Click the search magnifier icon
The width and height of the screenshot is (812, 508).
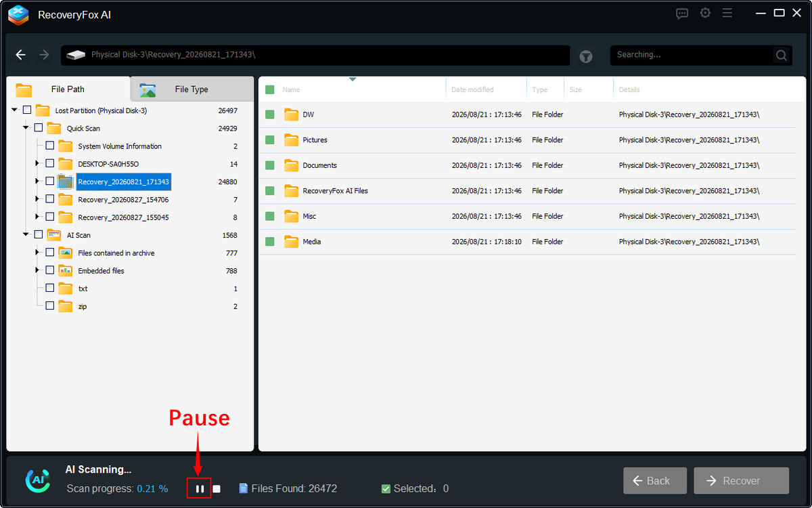click(x=782, y=55)
